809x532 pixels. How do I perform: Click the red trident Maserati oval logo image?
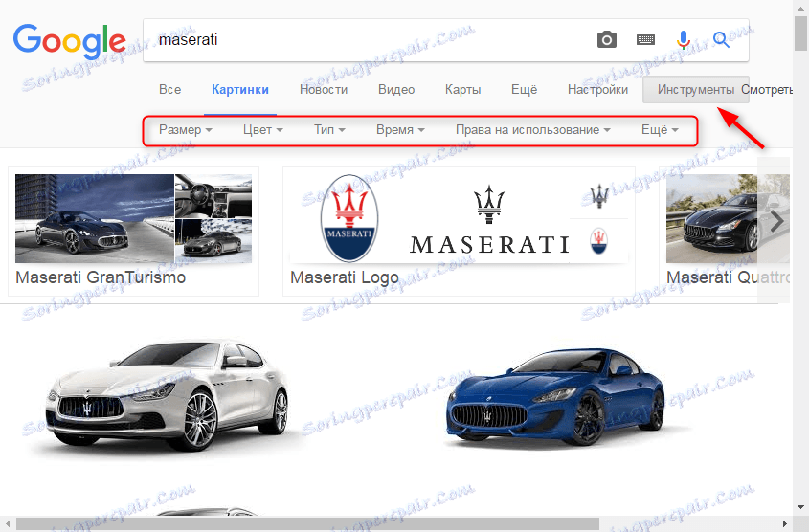point(349,218)
